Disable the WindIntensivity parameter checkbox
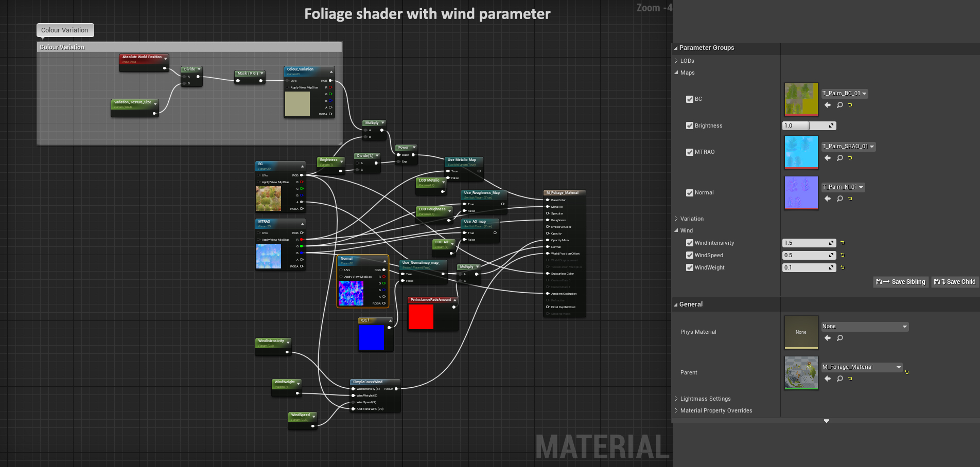 (x=690, y=243)
